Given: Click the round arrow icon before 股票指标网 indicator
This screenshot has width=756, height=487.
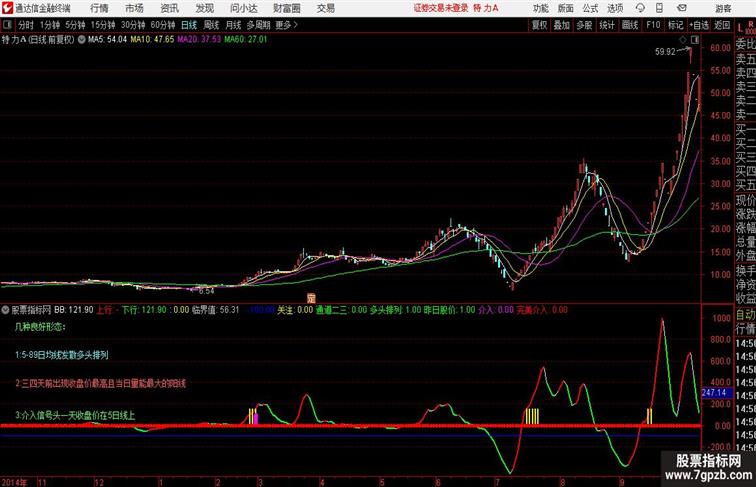Looking at the screenshot, I should (x=5, y=310).
